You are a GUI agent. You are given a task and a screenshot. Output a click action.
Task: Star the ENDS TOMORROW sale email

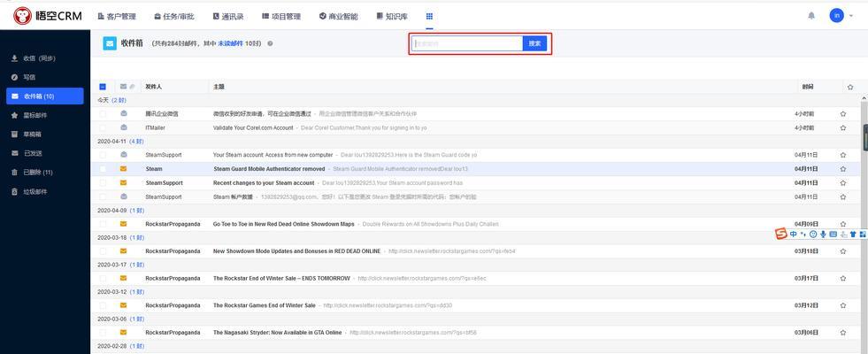click(x=843, y=278)
